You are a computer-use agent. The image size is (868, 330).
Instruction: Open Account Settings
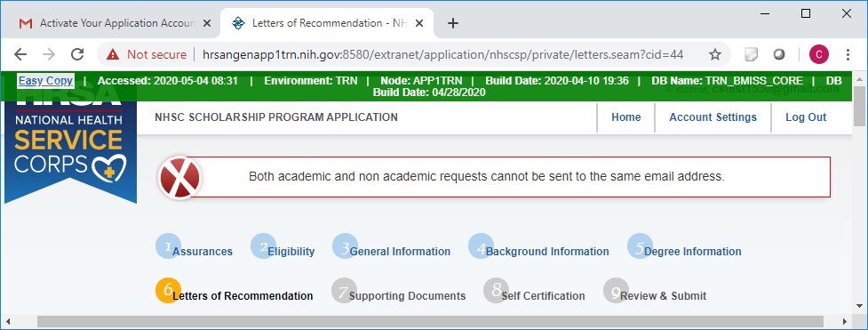point(713,117)
